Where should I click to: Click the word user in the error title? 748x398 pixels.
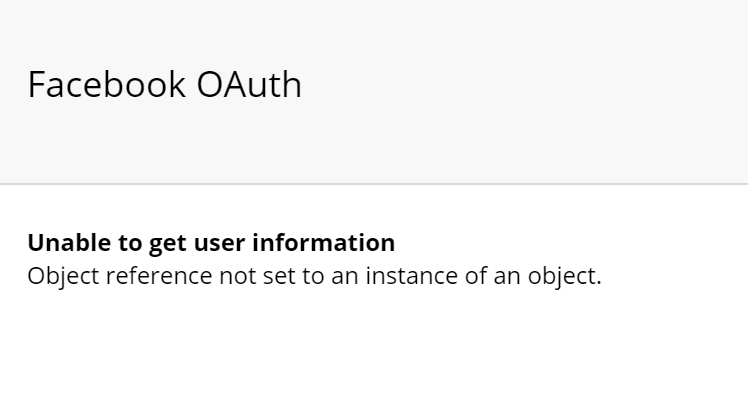[x=219, y=243]
